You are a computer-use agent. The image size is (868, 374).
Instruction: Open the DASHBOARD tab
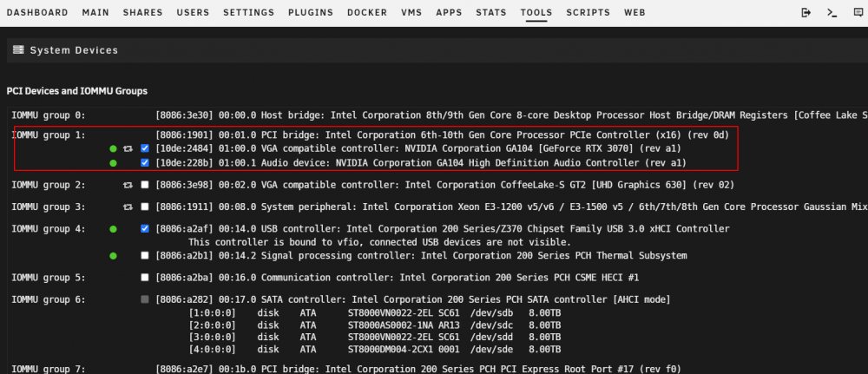(x=37, y=12)
